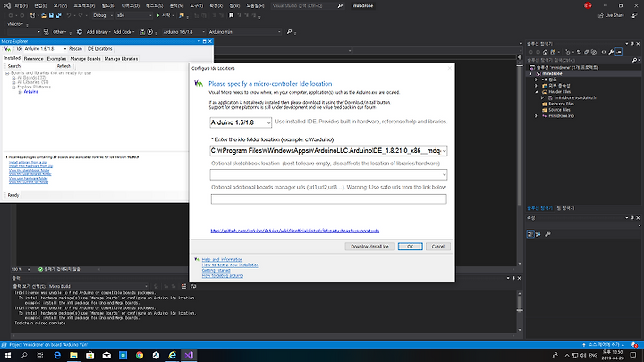This screenshot has width=644, height=362.
Task: Click the IDE Locations button
Action: [100, 49]
